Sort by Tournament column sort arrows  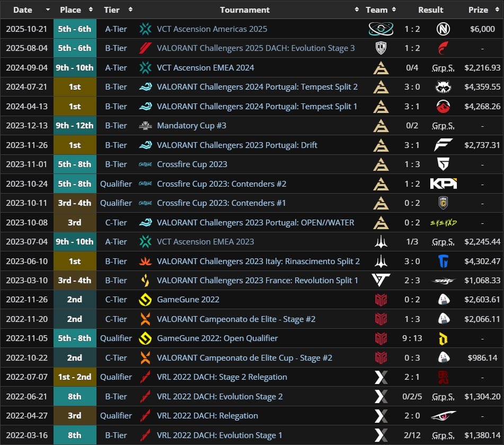357,10
